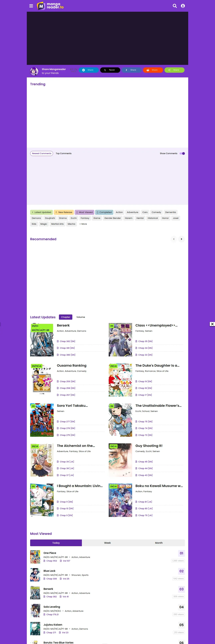Switch Latest Updates to Volume
215x644 pixels.
click(81, 317)
